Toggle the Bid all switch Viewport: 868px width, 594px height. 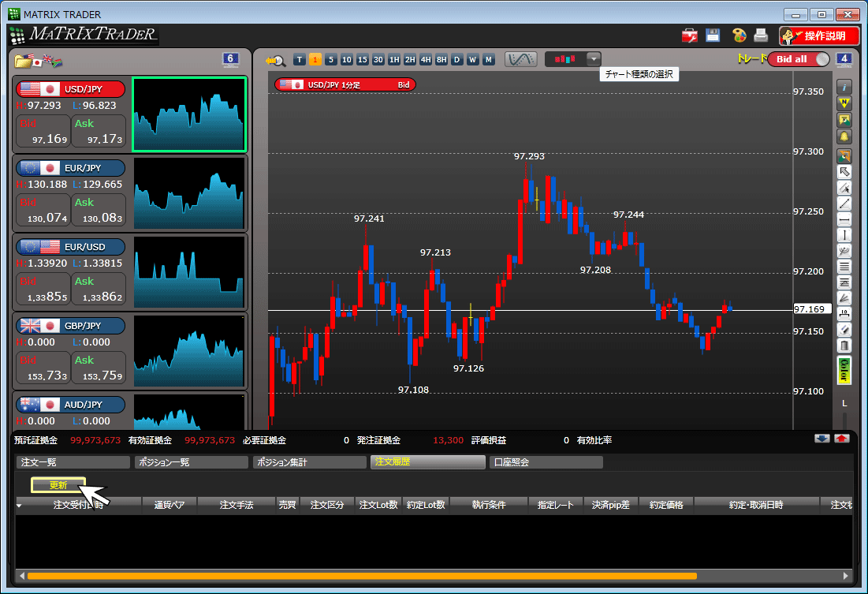click(799, 59)
